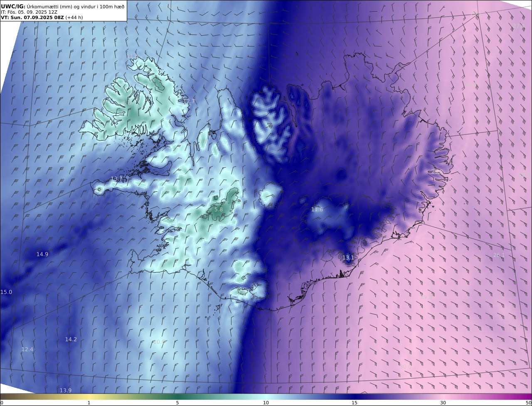Click the 14.2 value label in the southwest
This screenshot has width=532, height=406.
71,340
